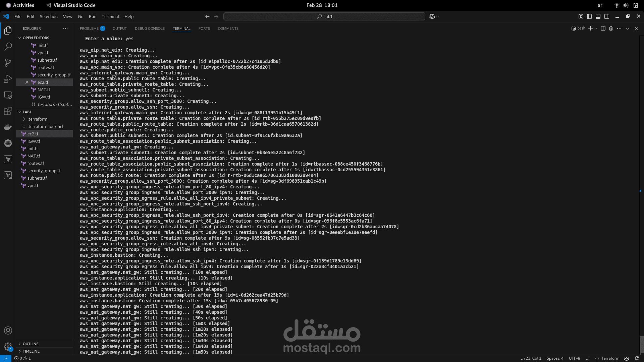This screenshot has width=644, height=362.
Task: Open the Explorer view in activity bar
Action: (8, 31)
